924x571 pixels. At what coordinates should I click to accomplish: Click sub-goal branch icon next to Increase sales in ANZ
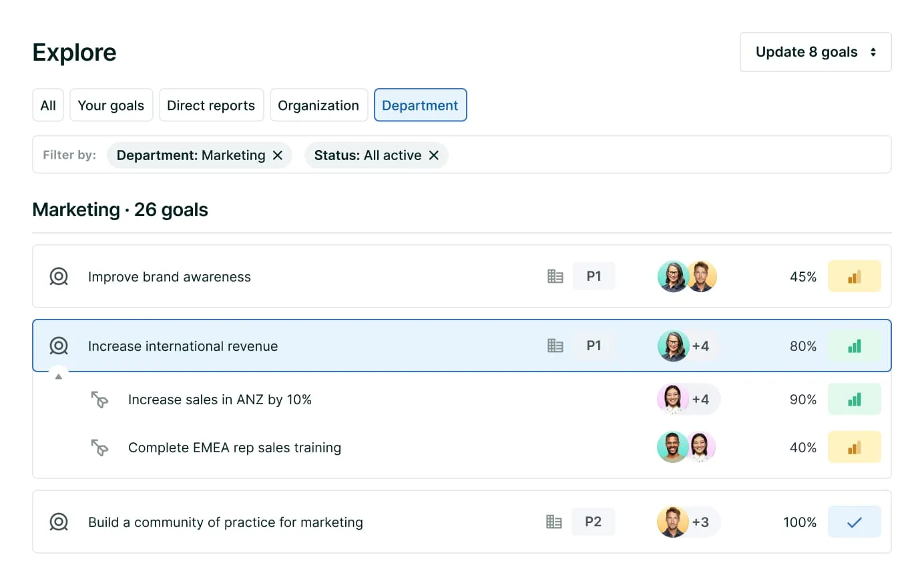(99, 400)
